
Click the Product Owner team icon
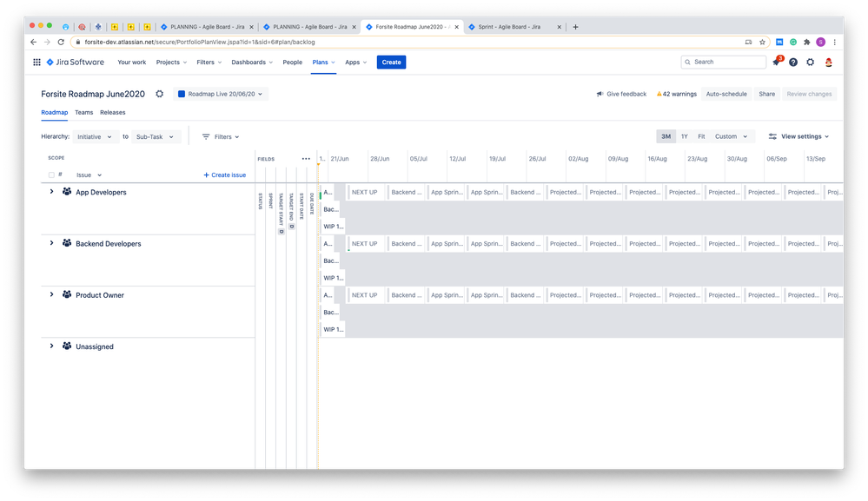tap(67, 294)
